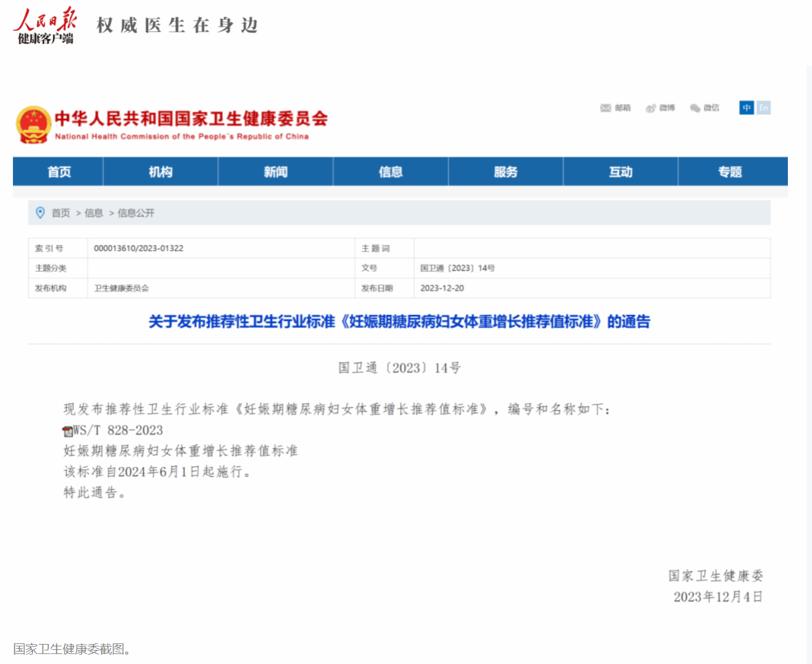Image resolution: width=812 pixels, height=664 pixels.
Task: Click the blue announcement title heading
Action: [399, 321]
